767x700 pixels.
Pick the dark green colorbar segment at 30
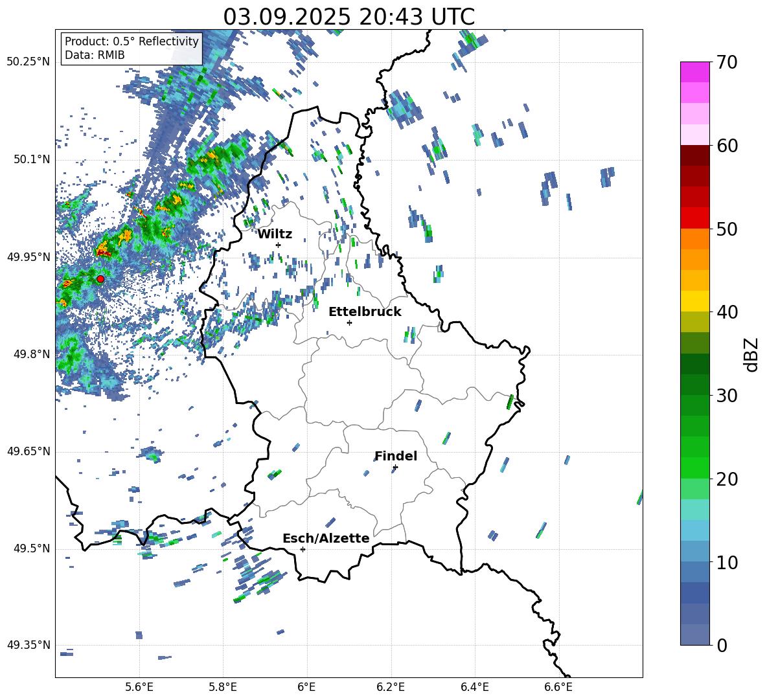(694, 385)
